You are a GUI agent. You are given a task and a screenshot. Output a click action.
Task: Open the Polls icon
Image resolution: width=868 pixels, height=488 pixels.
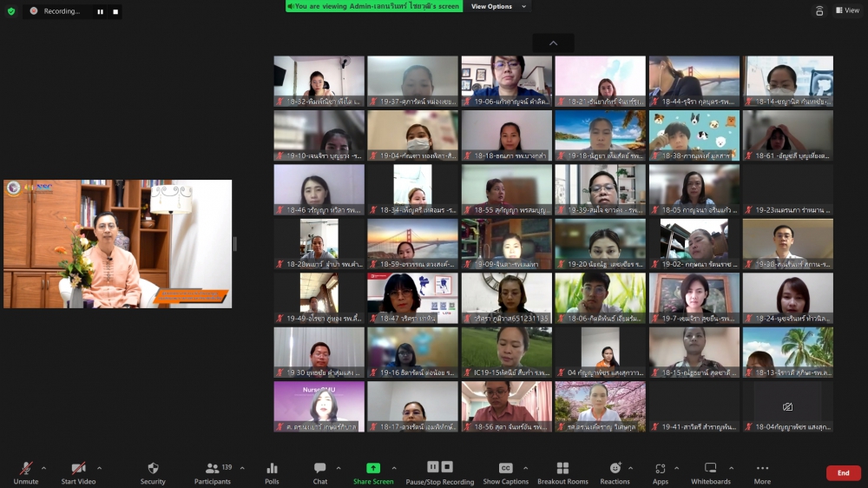[x=272, y=469]
